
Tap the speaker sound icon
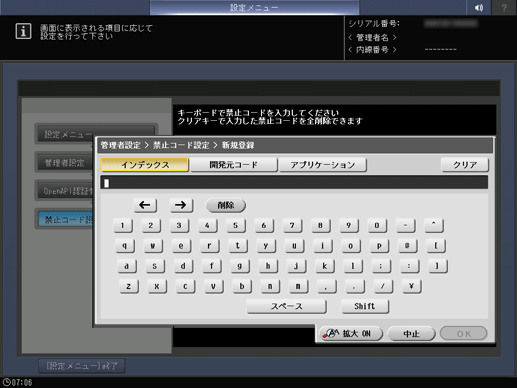[x=479, y=7]
